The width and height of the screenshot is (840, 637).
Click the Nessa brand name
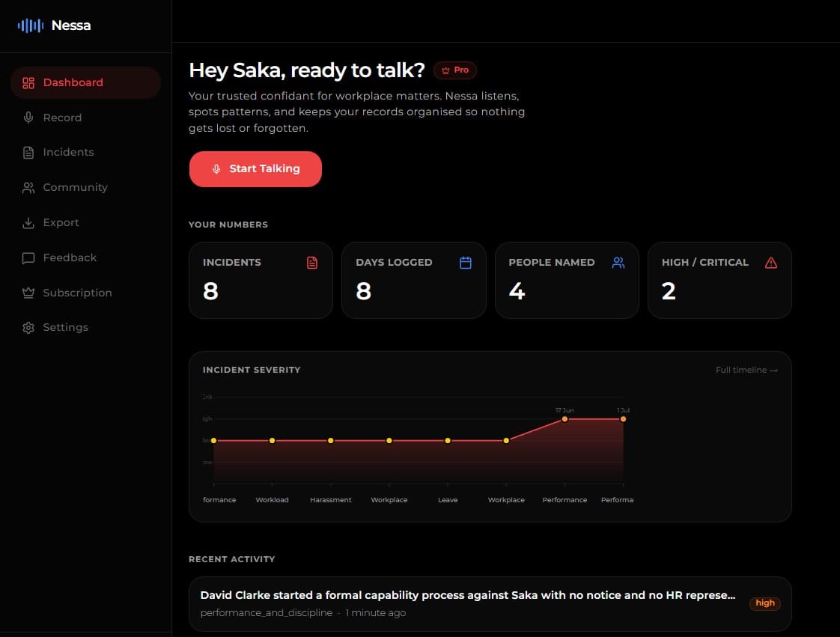pyautogui.click(x=71, y=25)
